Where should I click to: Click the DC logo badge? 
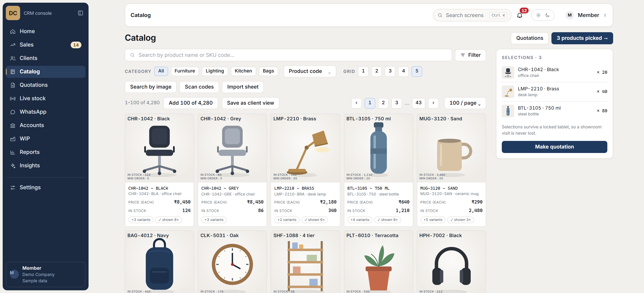click(x=13, y=13)
